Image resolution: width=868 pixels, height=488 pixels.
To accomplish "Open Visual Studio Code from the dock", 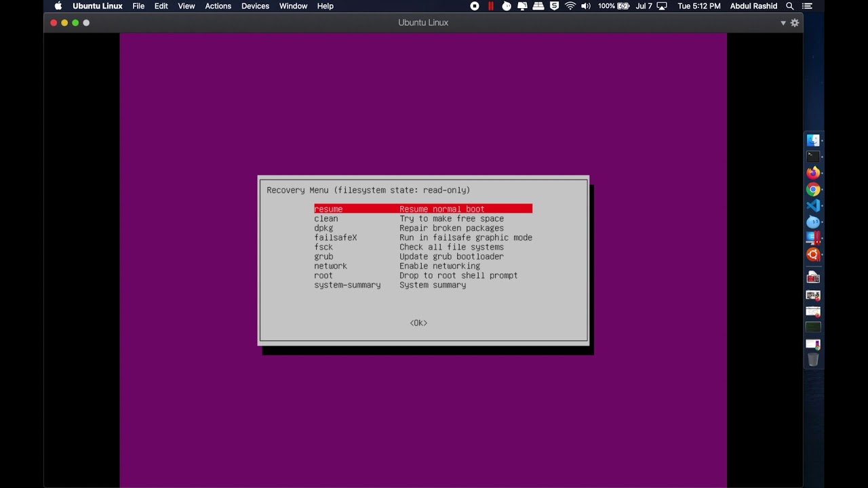I will click(813, 206).
